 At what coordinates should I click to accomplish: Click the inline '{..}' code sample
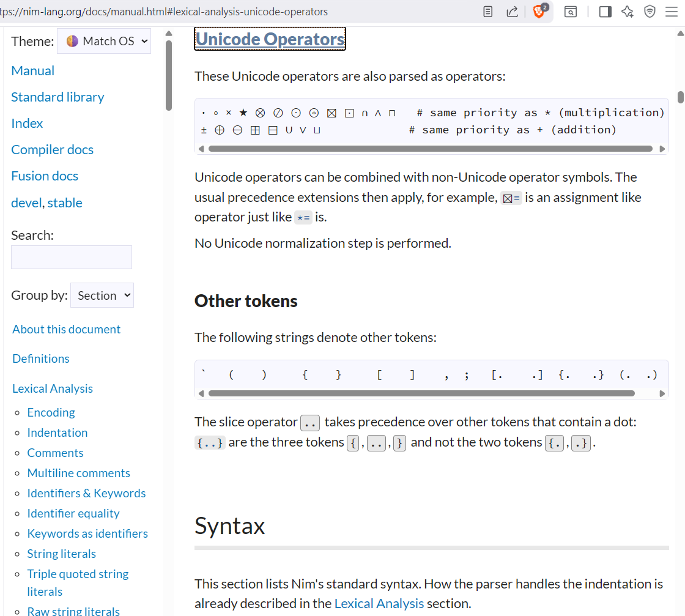(x=210, y=443)
